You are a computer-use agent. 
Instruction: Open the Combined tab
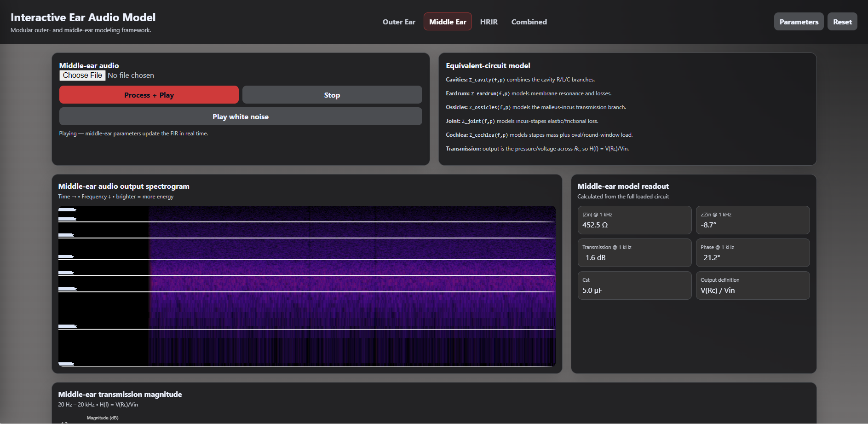[x=529, y=22]
